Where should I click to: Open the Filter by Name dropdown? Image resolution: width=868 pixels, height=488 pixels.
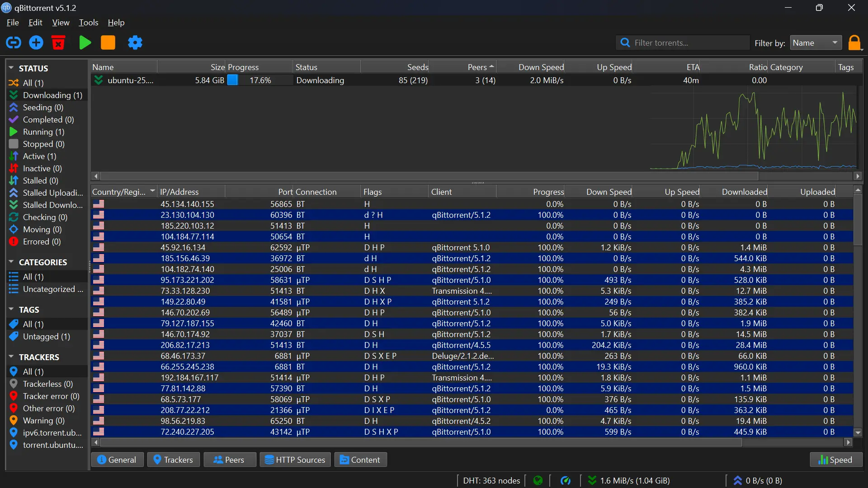pos(816,42)
